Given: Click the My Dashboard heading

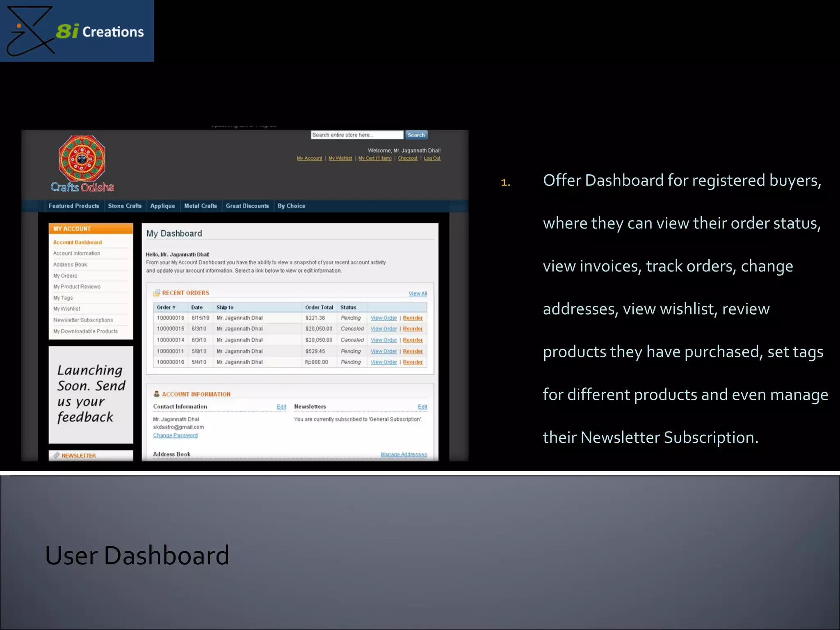Looking at the screenshot, I should (174, 233).
